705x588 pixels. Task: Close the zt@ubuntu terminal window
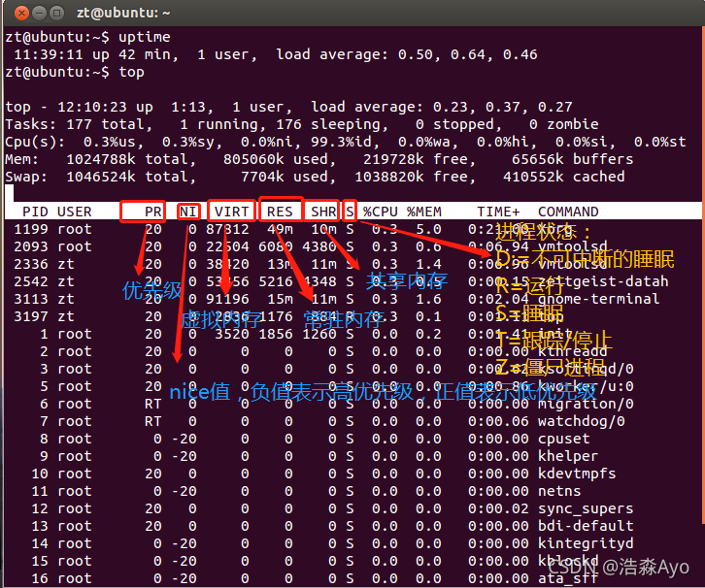tap(21, 13)
